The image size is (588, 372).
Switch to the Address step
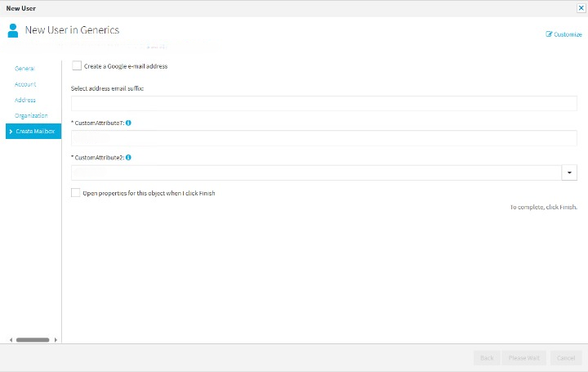coord(25,100)
